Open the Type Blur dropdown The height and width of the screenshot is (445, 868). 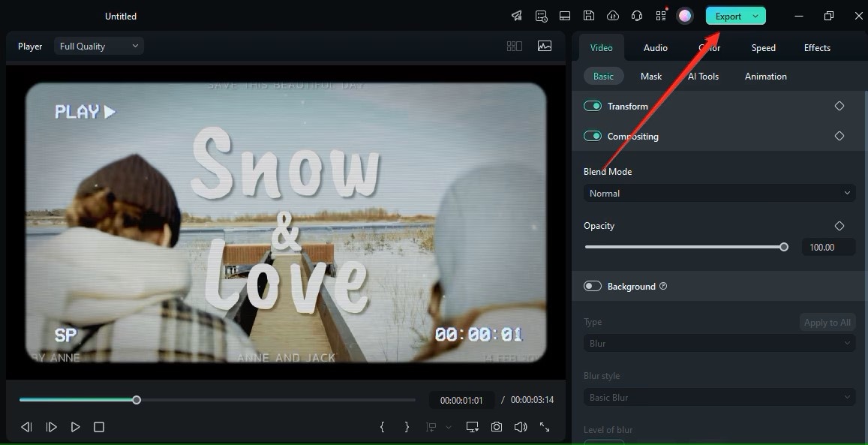pyautogui.click(x=719, y=343)
